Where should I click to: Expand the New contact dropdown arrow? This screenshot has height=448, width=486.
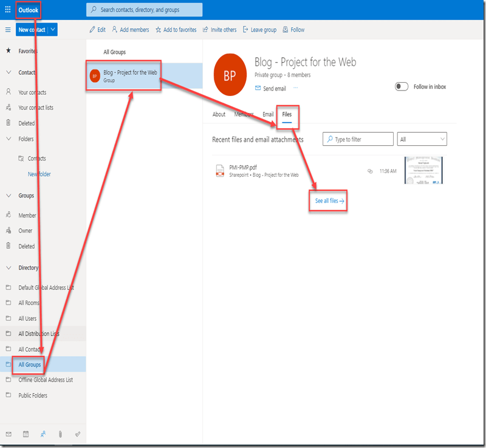point(53,30)
